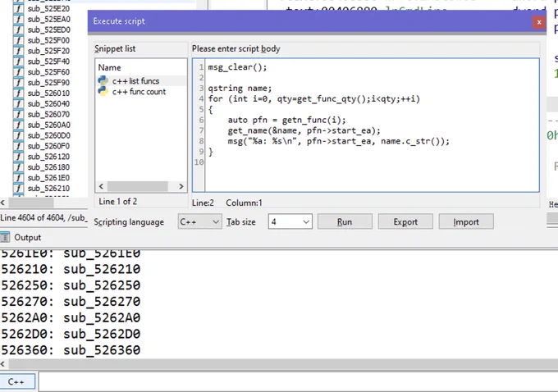558x392 pixels.
Task: Click the msg("%a: %s\n"...) line
Action: [x=338, y=141]
